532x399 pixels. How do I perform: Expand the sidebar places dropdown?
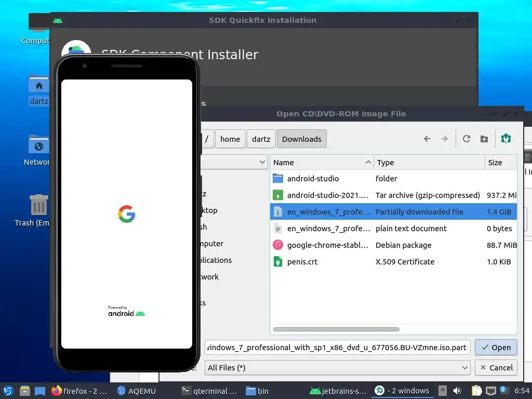tap(262, 162)
